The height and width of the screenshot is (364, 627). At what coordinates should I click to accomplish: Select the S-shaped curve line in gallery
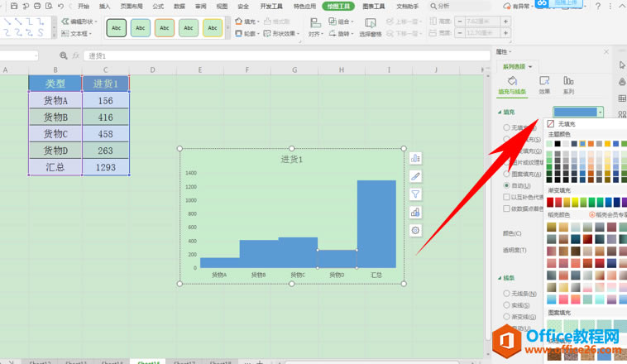point(41,32)
